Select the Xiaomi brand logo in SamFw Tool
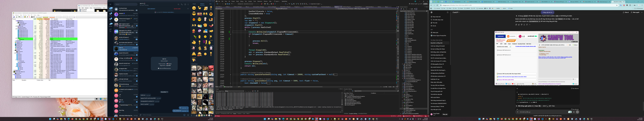This screenshot has width=644, height=121. 511,36
